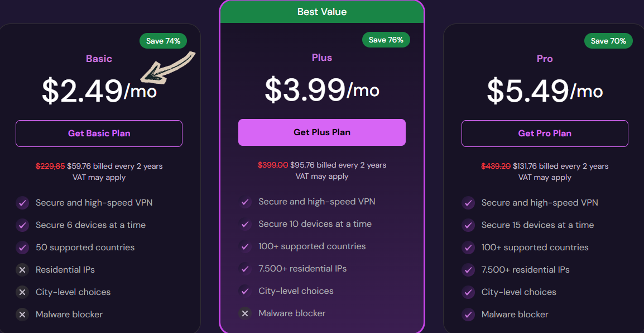
Task: Click the checkmark beside City-level choices in Plus column
Action: (x=245, y=291)
